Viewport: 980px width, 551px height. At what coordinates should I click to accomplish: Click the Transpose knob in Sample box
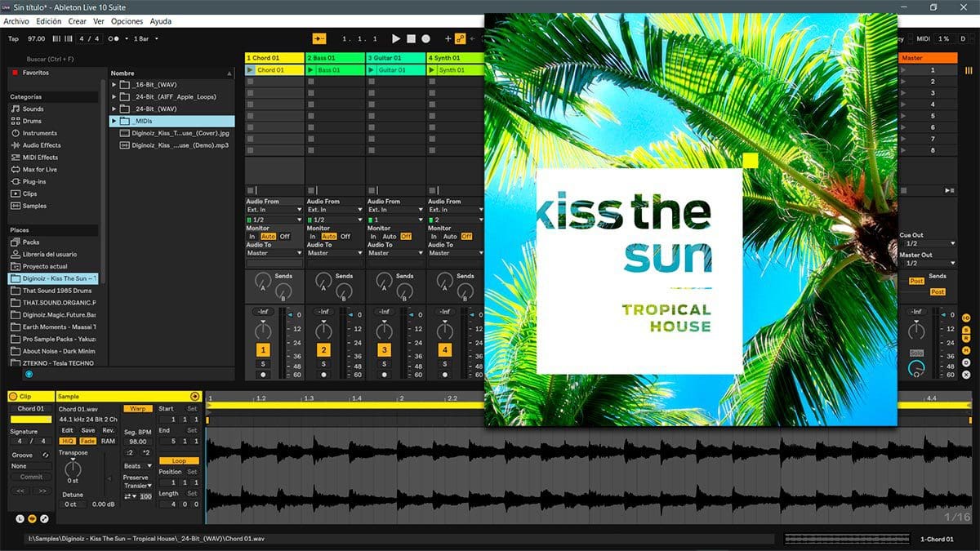(x=73, y=468)
